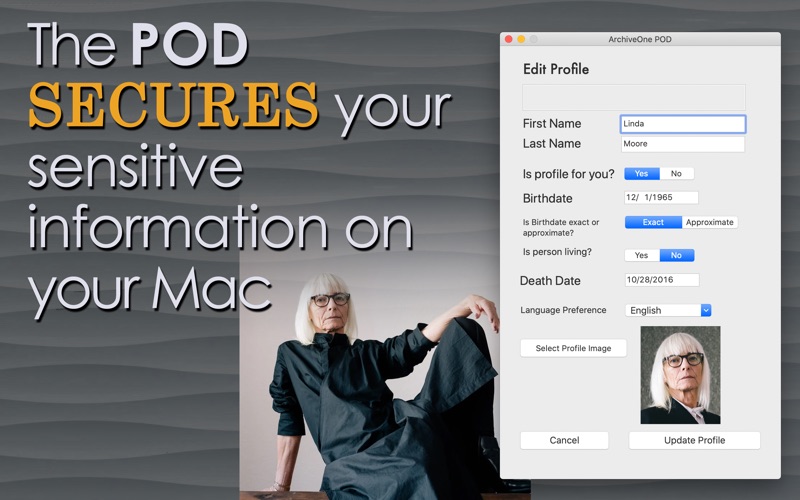Select Yes for Is person living
This screenshot has height=500, width=800.
pyautogui.click(x=642, y=255)
